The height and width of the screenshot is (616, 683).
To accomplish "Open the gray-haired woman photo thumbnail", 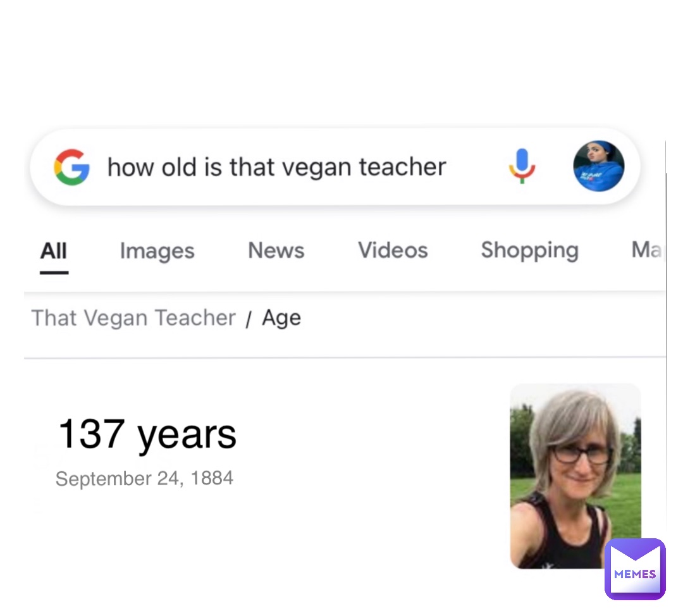I will [x=575, y=476].
